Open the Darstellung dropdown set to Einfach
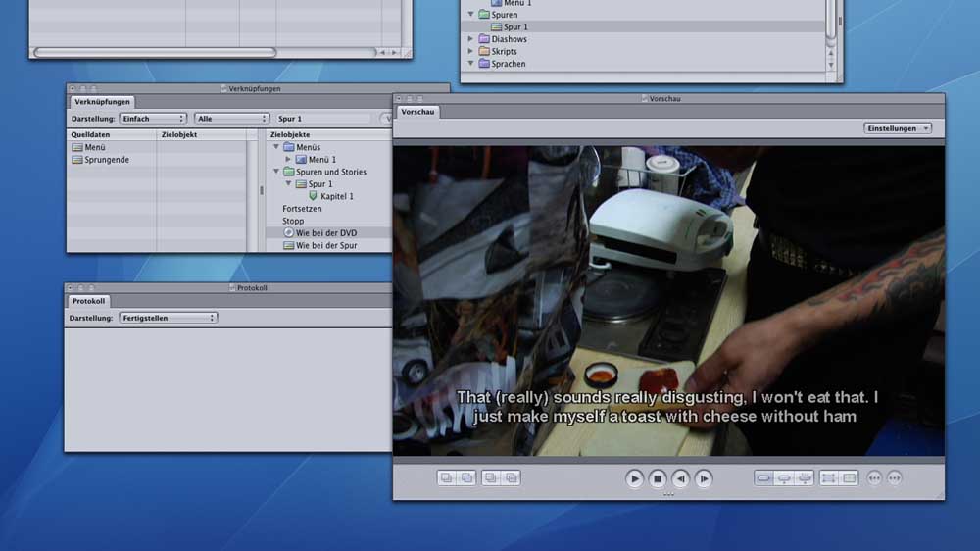This screenshot has height=551, width=980. (x=154, y=119)
